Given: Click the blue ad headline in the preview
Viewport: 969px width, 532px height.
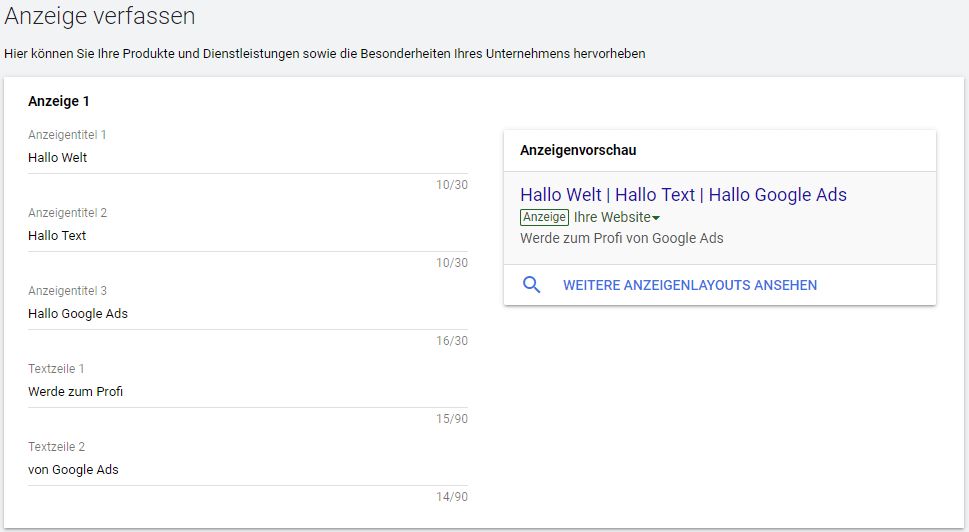Looking at the screenshot, I should [683, 195].
